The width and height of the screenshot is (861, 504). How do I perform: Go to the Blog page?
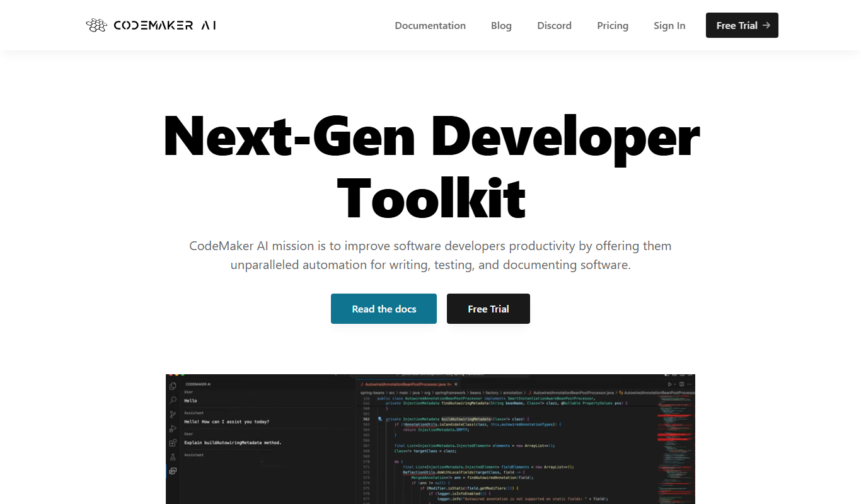(501, 26)
